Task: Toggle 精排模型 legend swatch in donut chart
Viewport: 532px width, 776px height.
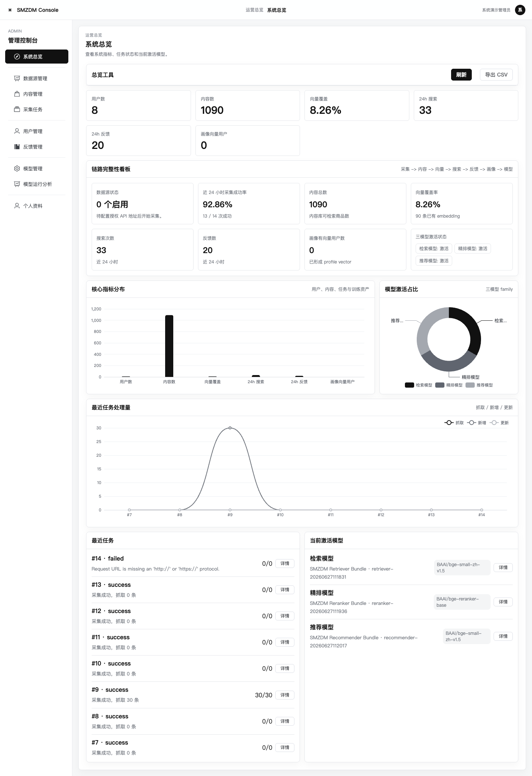Action: click(x=440, y=385)
